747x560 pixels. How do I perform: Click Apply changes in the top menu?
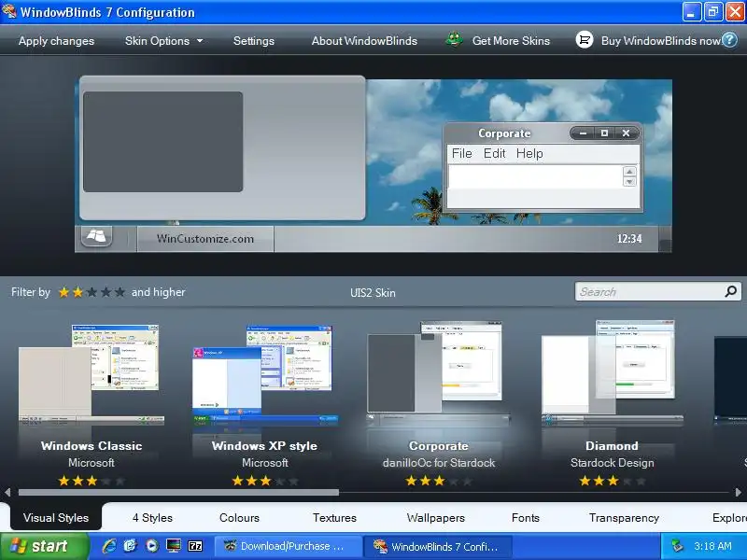(56, 41)
